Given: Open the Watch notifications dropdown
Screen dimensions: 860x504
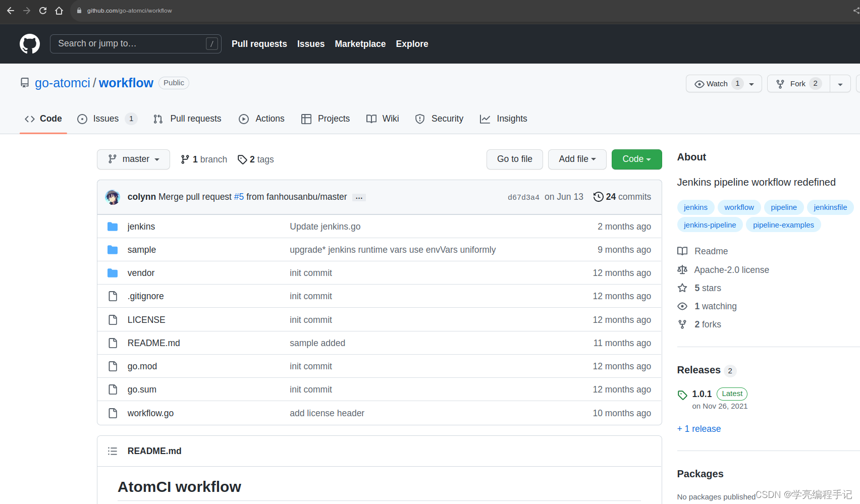Looking at the screenshot, I should [724, 84].
